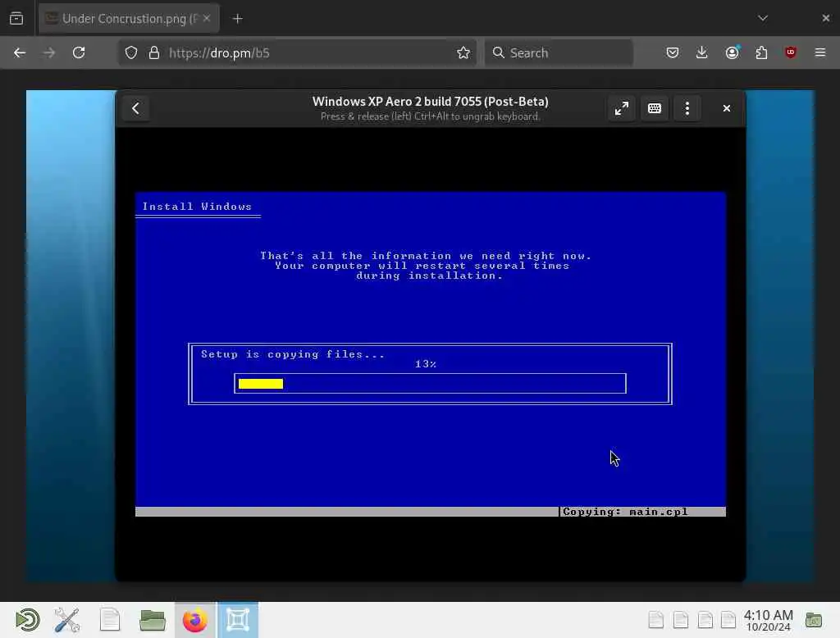Click the Install Windows heading

197,207
